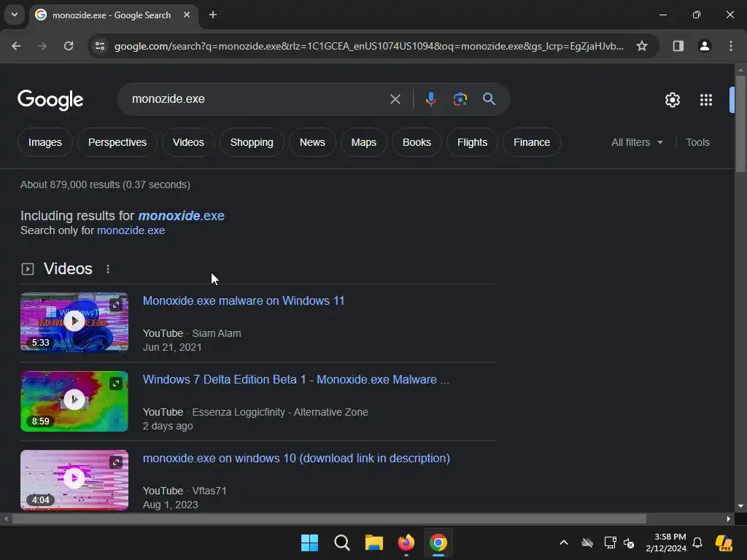Switch to the News filter
This screenshot has height=560, width=747.
click(312, 142)
